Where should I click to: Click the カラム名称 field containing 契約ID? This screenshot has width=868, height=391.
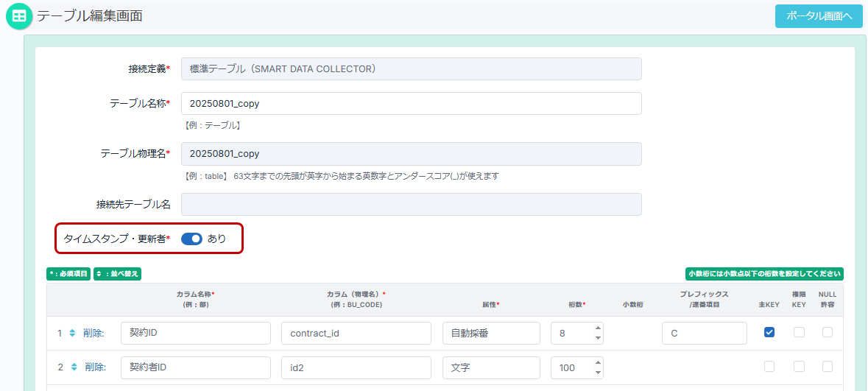point(195,333)
